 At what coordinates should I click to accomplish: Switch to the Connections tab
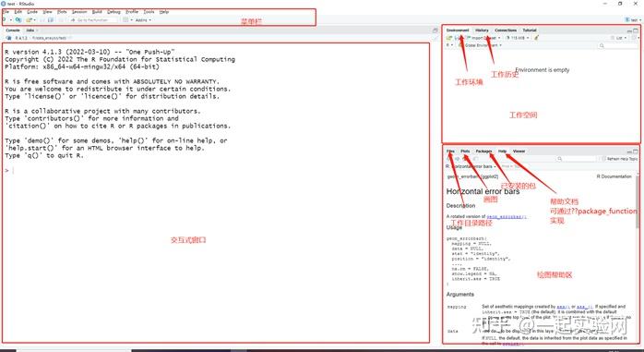[506, 30]
